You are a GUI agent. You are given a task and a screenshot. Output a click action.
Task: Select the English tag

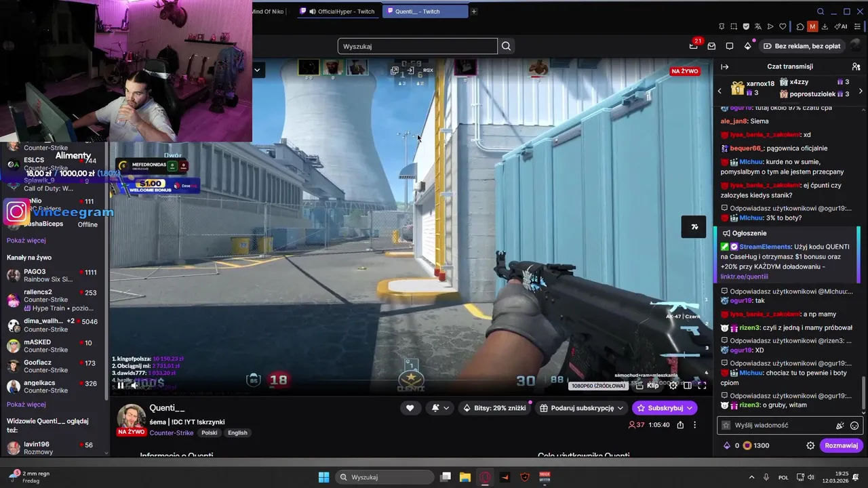(237, 432)
